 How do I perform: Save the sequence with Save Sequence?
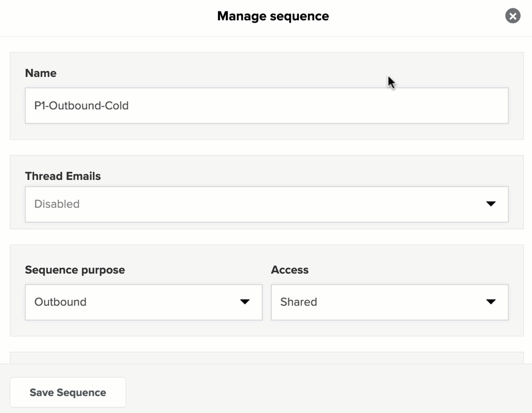[68, 392]
